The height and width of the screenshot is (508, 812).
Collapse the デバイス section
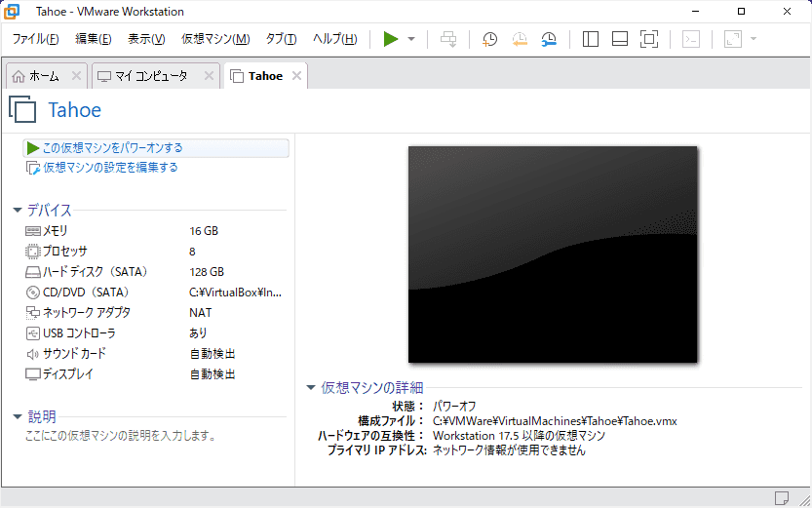pyautogui.click(x=18, y=211)
